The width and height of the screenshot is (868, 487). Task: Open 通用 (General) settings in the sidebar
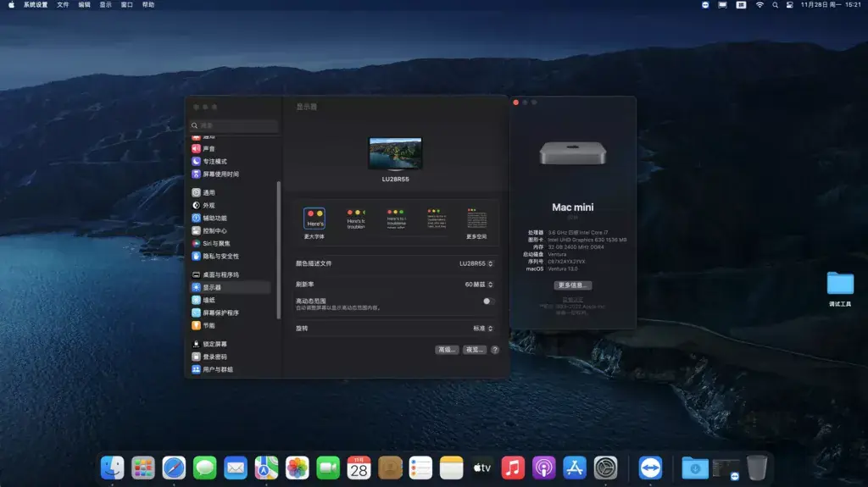231,192
